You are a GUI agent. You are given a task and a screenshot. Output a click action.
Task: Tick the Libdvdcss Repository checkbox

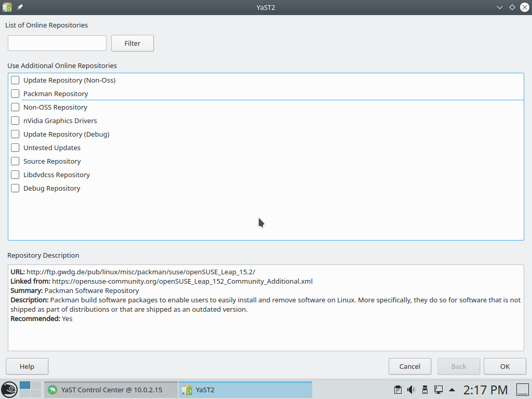(15, 175)
